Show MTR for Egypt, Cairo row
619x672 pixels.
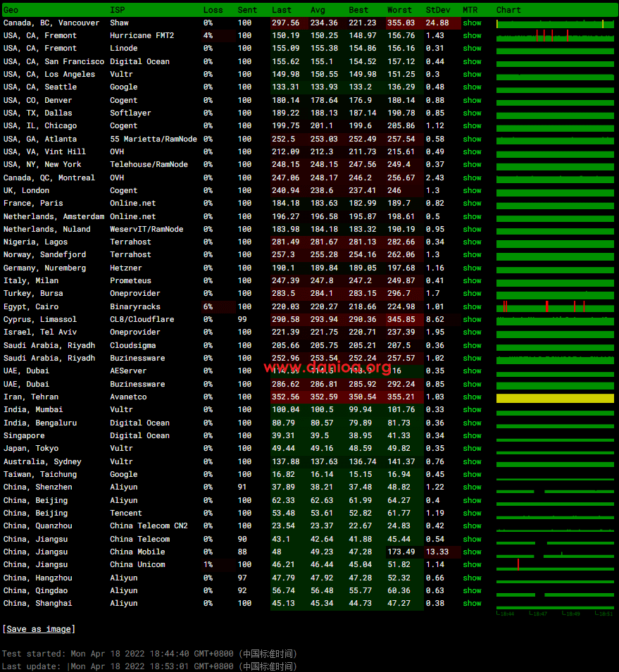pyautogui.click(x=472, y=306)
